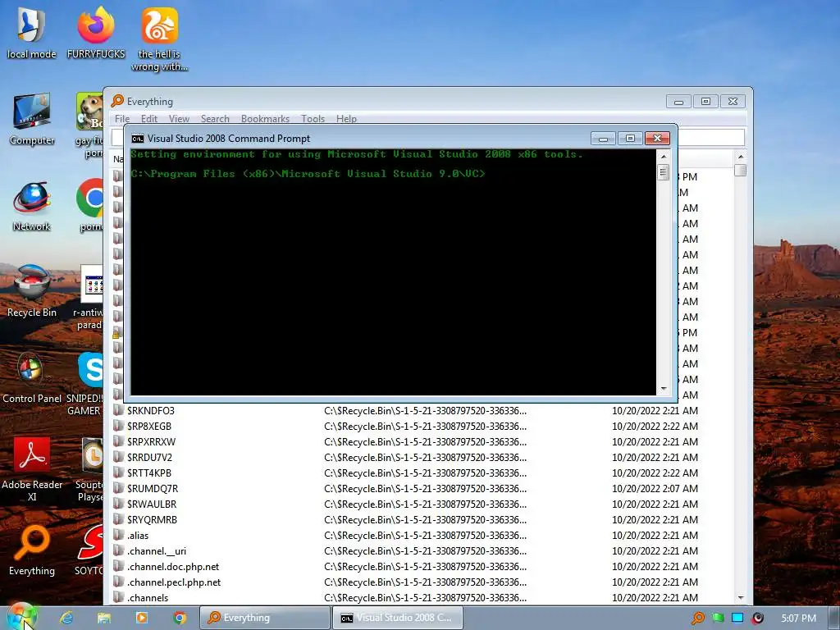Viewport: 840px width, 630px height.
Task: Select the $RUMDQ7R file name
Action: point(152,489)
